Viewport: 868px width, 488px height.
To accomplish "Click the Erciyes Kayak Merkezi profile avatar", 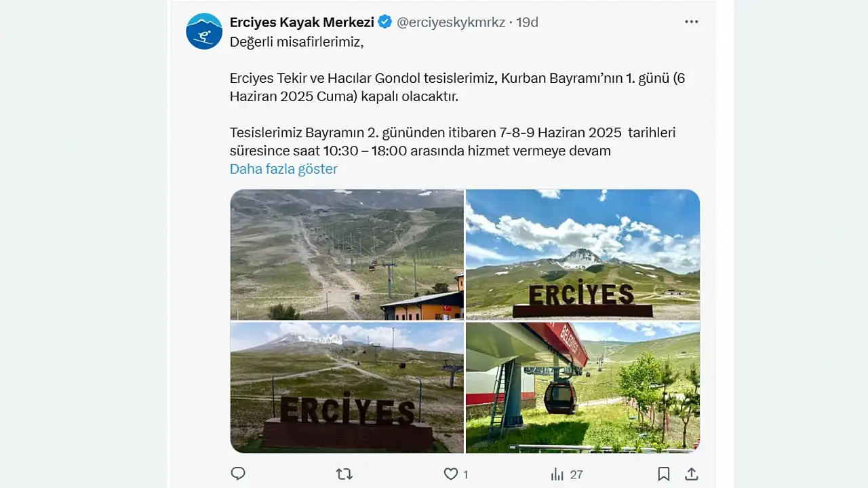I will (204, 31).
